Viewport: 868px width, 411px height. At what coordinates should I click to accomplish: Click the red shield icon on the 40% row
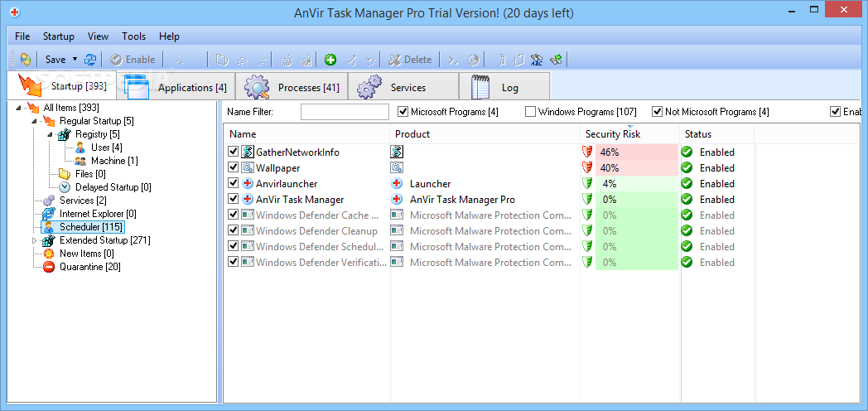(x=587, y=167)
